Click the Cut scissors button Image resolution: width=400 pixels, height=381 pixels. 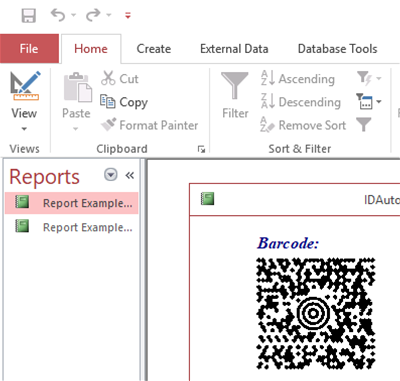120,79
